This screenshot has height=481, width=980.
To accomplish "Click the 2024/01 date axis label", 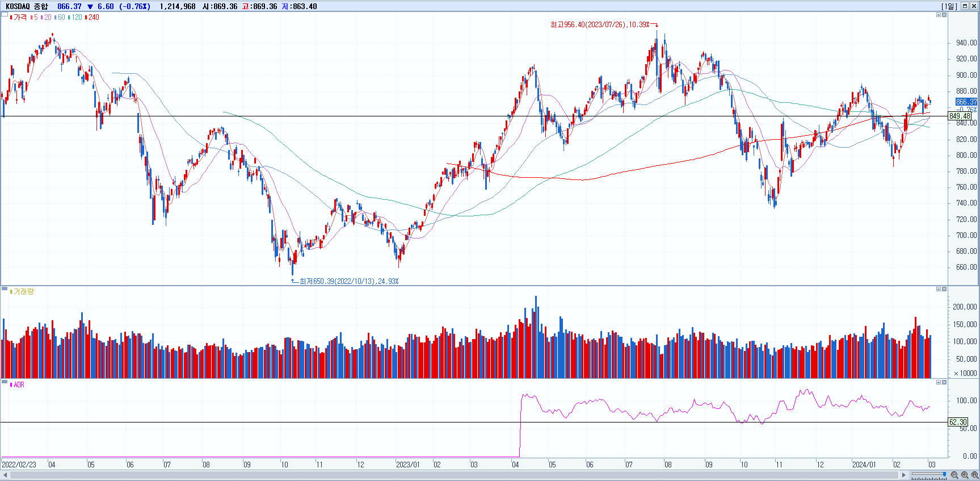I will (864, 465).
